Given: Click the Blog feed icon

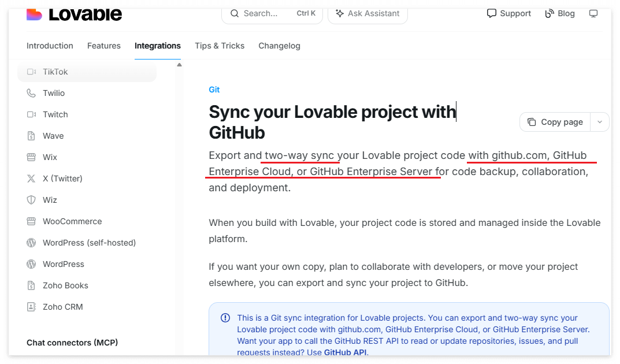Looking at the screenshot, I should 550,13.
